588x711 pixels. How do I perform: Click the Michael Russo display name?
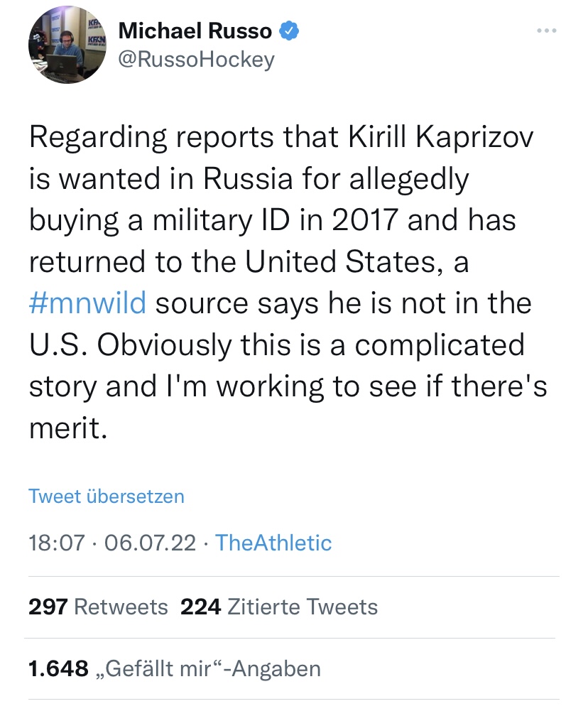195,31
